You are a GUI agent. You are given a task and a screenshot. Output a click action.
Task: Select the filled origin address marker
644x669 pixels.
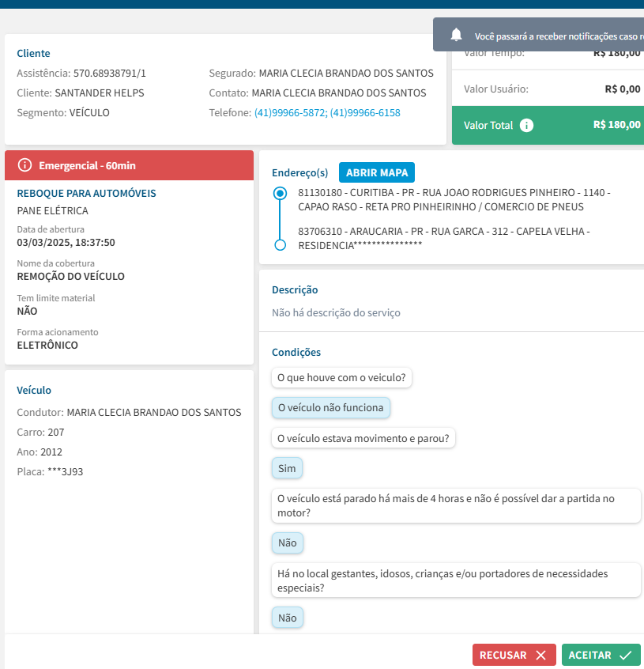[280, 193]
